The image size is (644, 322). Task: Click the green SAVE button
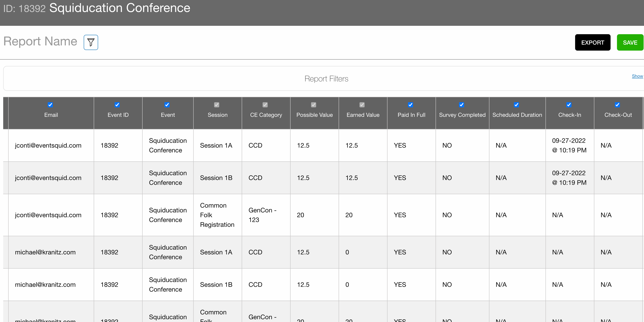[630, 42]
